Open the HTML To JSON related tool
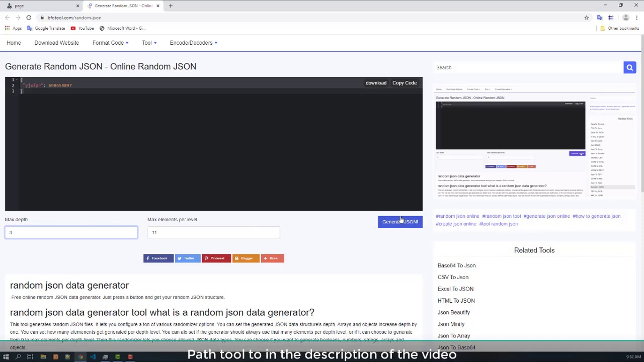Viewport: 644px width, 362px height. coord(456,301)
